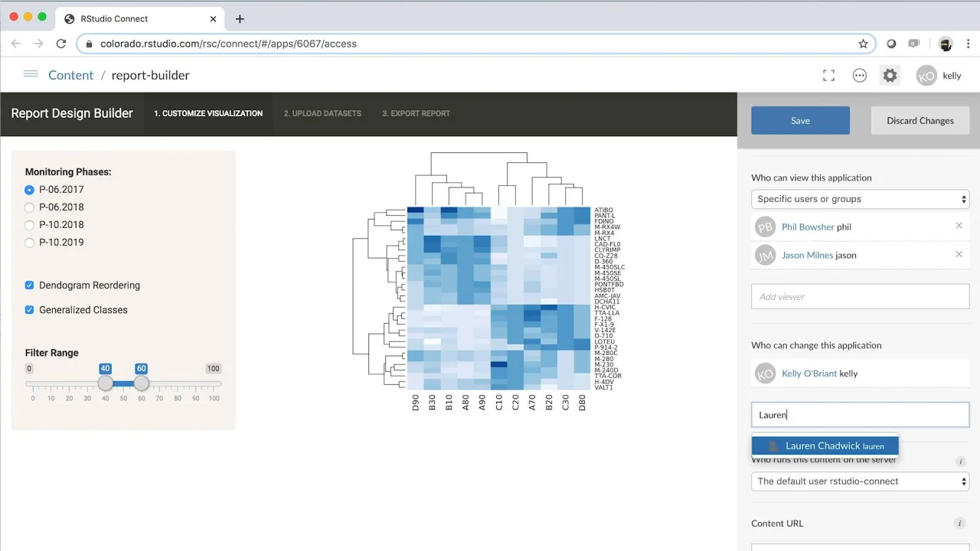Save access settings
The height and width of the screenshot is (551, 980).
tap(800, 120)
